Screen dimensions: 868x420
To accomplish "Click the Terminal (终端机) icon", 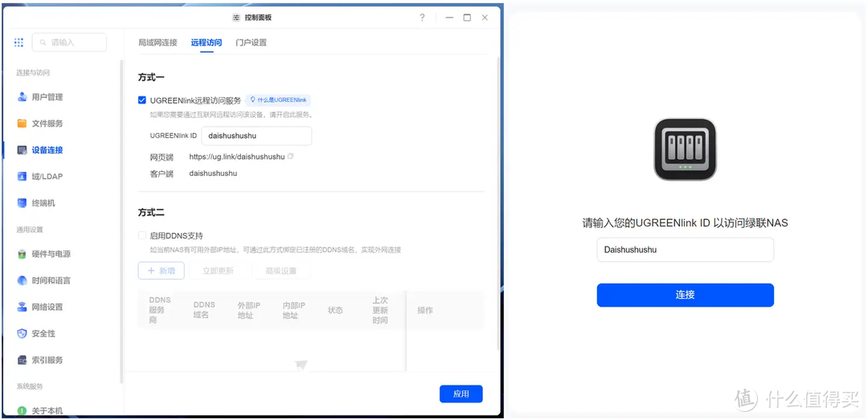I will pyautogui.click(x=23, y=203).
